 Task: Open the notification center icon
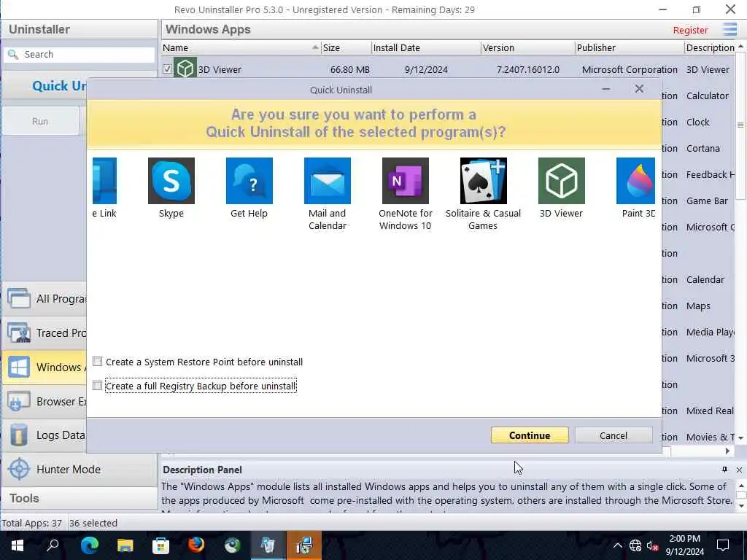click(723, 545)
